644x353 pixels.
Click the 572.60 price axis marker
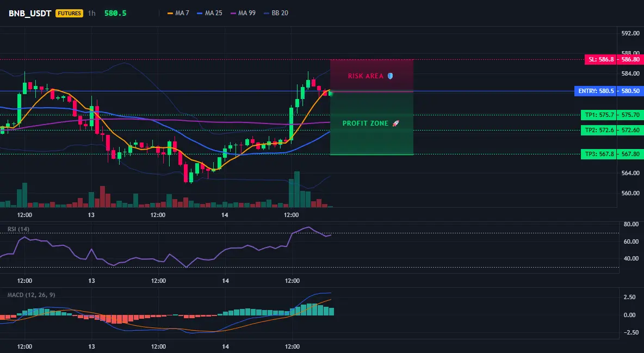pos(630,131)
